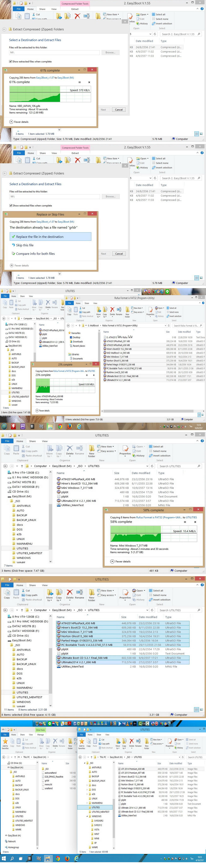
Task: Select KKD Multitool V.4_595 MB file
Action: coord(118,353)
